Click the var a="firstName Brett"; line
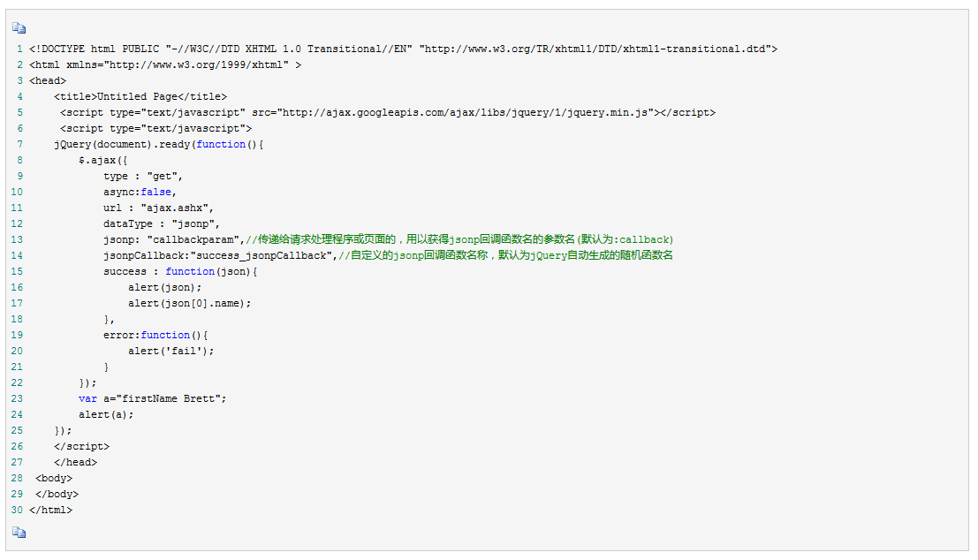Image resolution: width=978 pixels, height=560 pixels. [153, 398]
